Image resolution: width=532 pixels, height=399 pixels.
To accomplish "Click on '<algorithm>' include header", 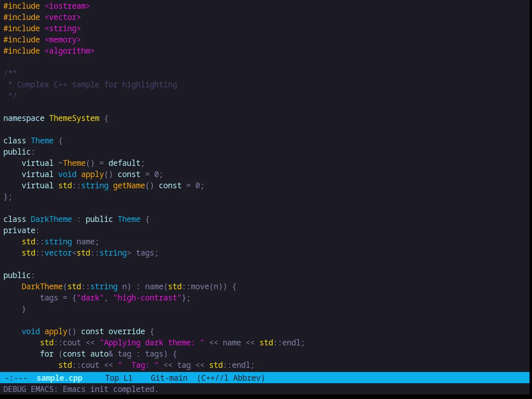I will click(x=69, y=51).
